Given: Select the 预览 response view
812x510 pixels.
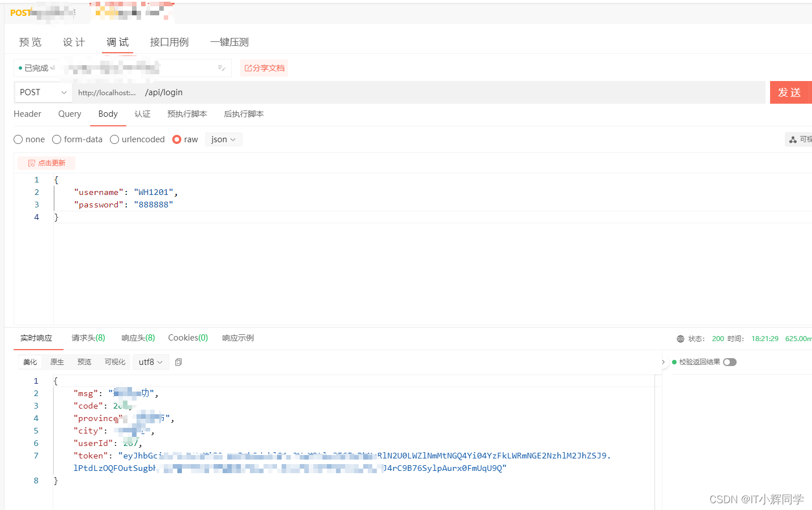Looking at the screenshot, I should [84, 362].
